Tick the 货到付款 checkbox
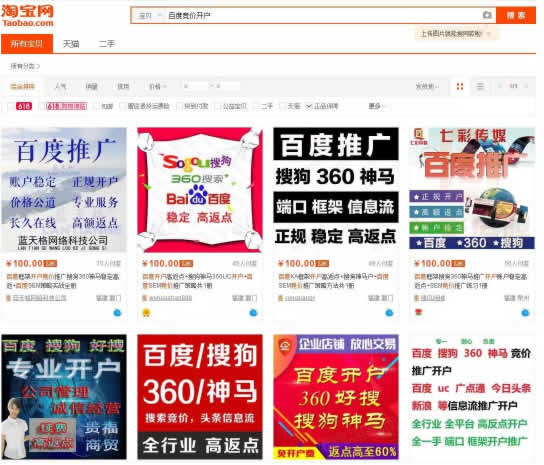 point(179,106)
